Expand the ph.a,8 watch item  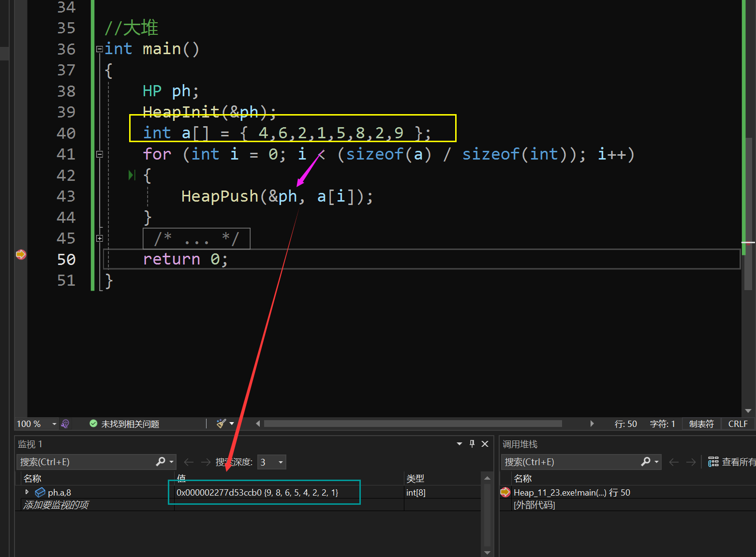[x=27, y=492]
